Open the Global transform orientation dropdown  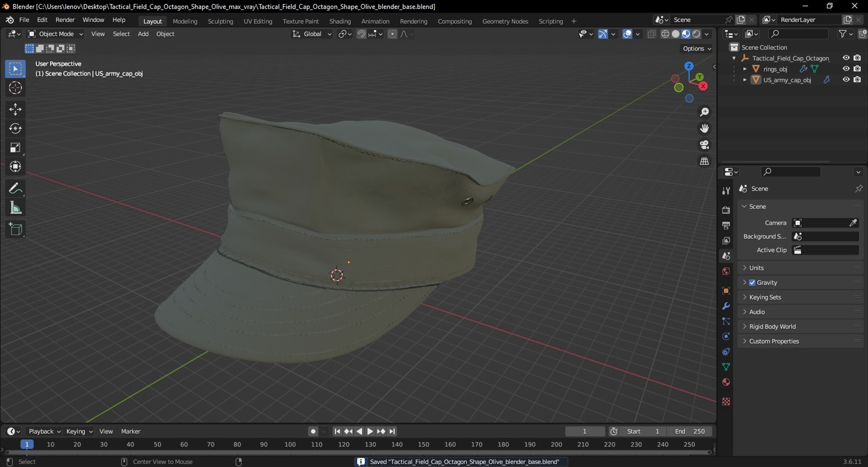click(x=312, y=34)
